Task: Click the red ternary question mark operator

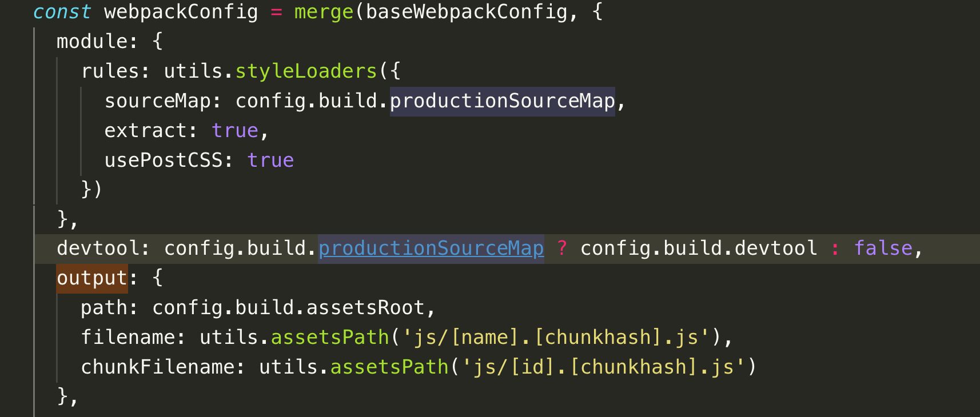Action: (x=562, y=248)
